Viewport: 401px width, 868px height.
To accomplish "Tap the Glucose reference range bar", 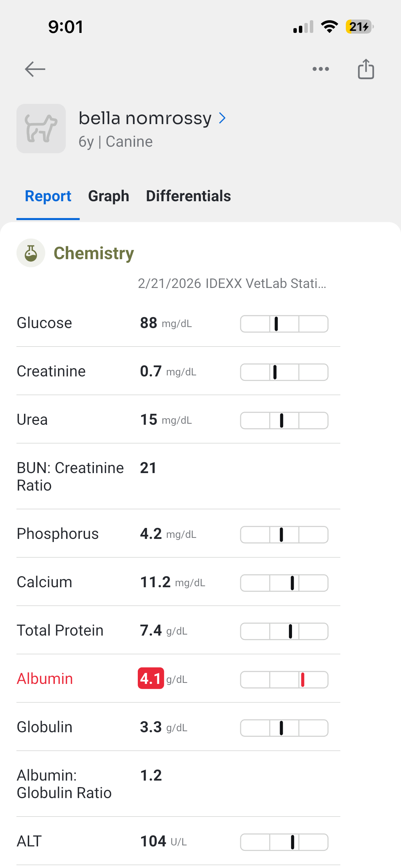I will coord(284,324).
